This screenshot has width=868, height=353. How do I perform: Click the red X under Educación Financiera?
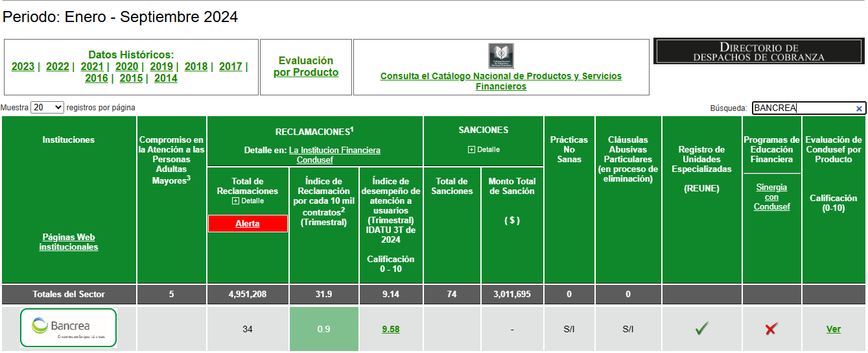[771, 329]
